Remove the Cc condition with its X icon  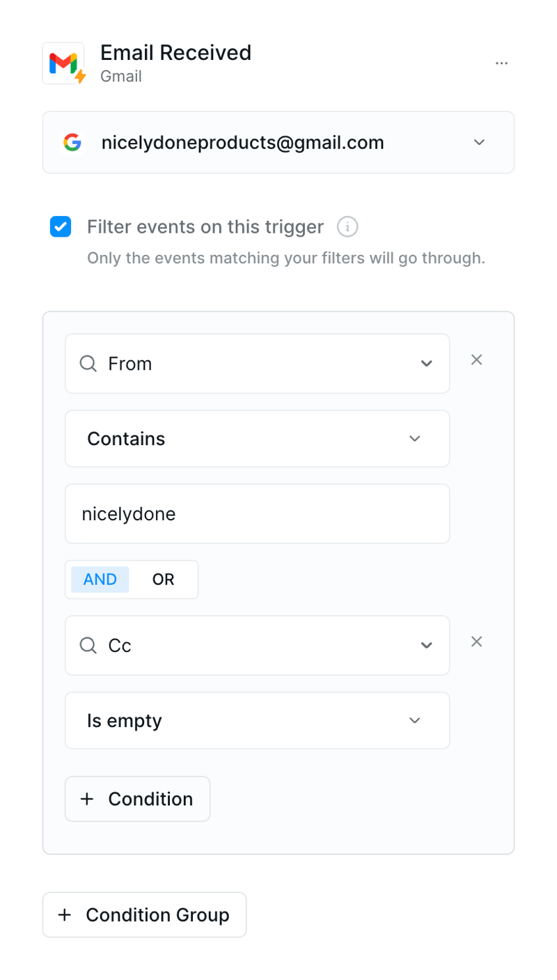[476, 641]
